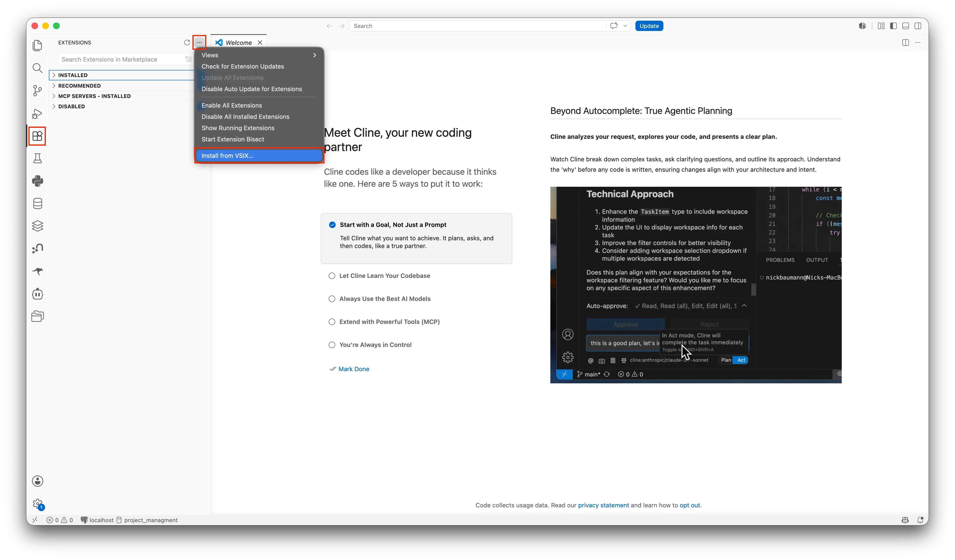Focus the title bar Search box

point(477,26)
